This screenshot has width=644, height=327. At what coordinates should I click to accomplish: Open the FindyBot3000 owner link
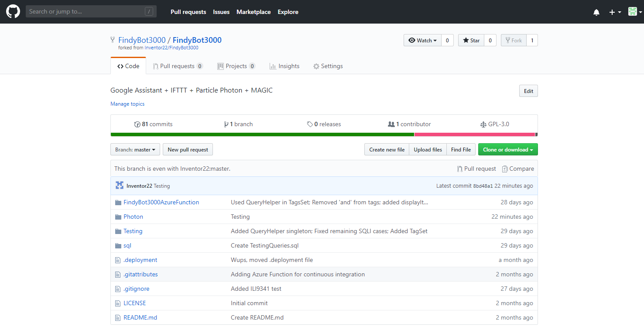click(x=142, y=40)
